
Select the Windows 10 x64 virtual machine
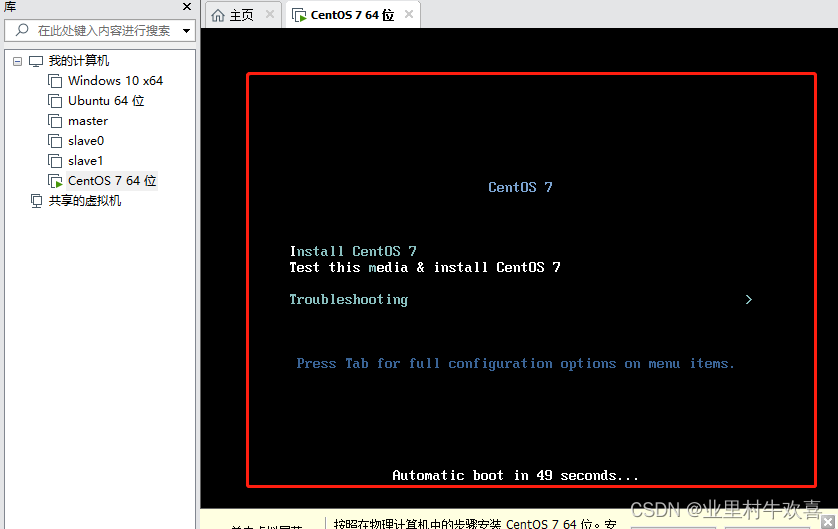[115, 81]
